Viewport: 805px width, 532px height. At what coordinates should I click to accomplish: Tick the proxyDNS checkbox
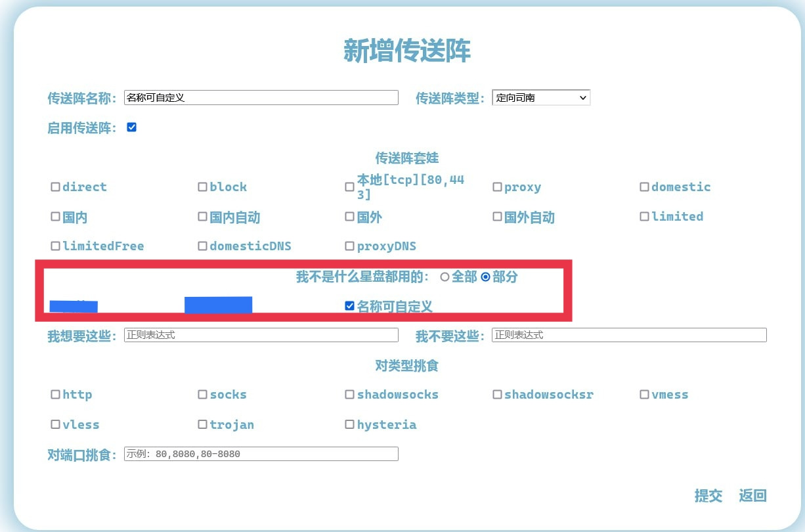pos(350,246)
